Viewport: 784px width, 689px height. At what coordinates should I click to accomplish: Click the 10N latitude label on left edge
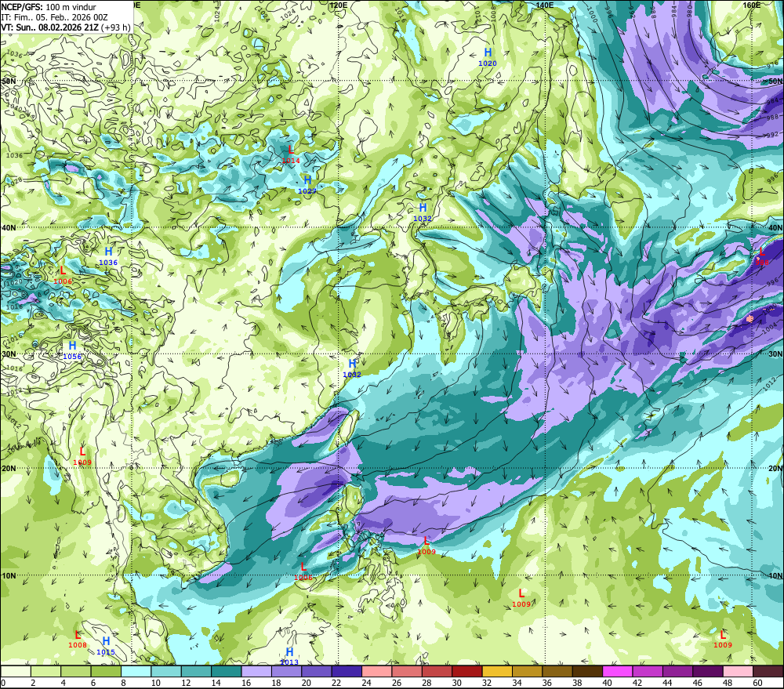(9, 575)
